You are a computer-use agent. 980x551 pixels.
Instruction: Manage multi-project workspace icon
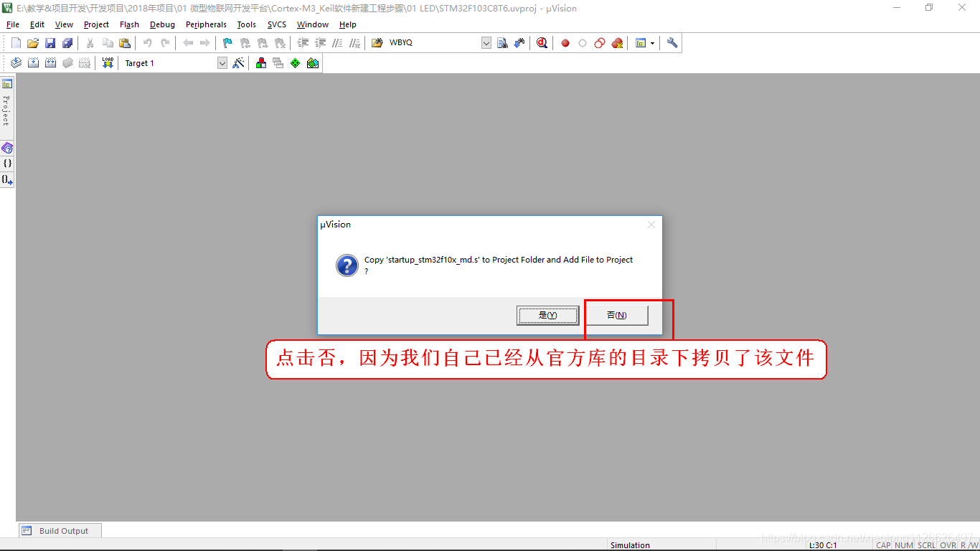278,63
